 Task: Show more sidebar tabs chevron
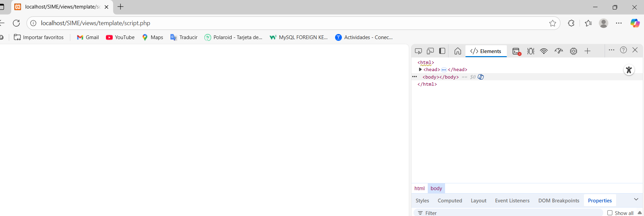(636, 200)
